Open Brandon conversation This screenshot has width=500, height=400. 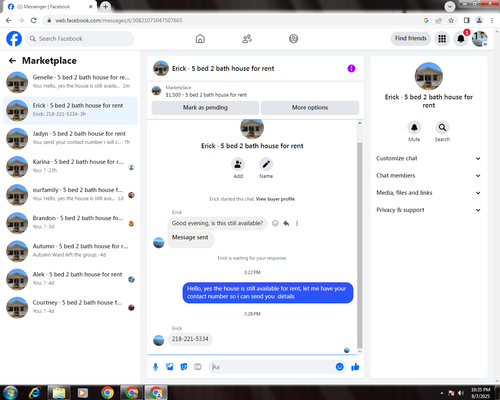click(70, 223)
